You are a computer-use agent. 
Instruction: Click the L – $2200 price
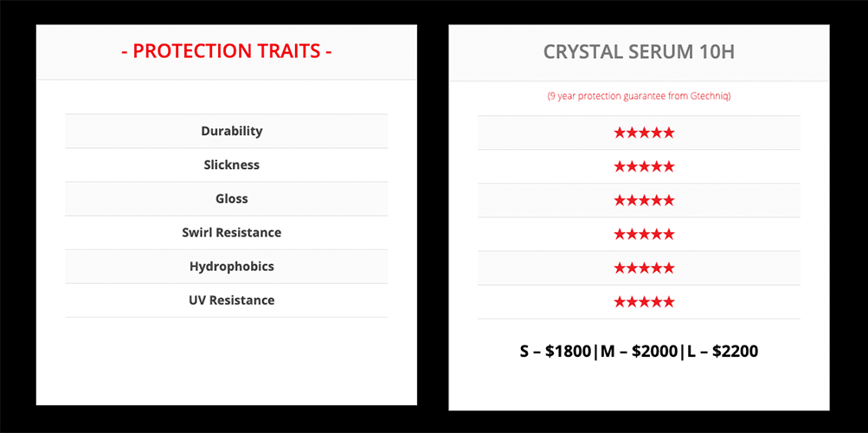(x=722, y=351)
